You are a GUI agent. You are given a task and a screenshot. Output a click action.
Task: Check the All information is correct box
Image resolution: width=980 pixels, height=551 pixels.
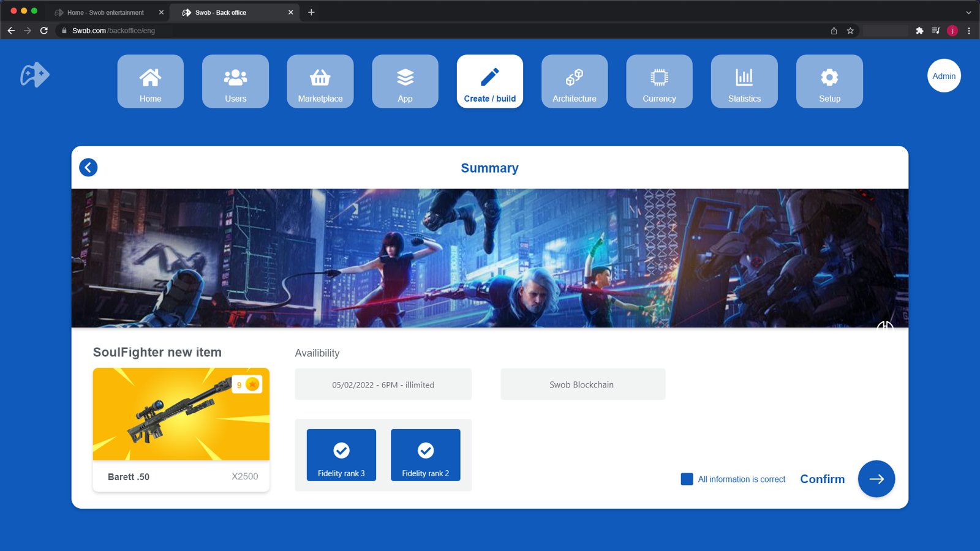[x=687, y=479]
